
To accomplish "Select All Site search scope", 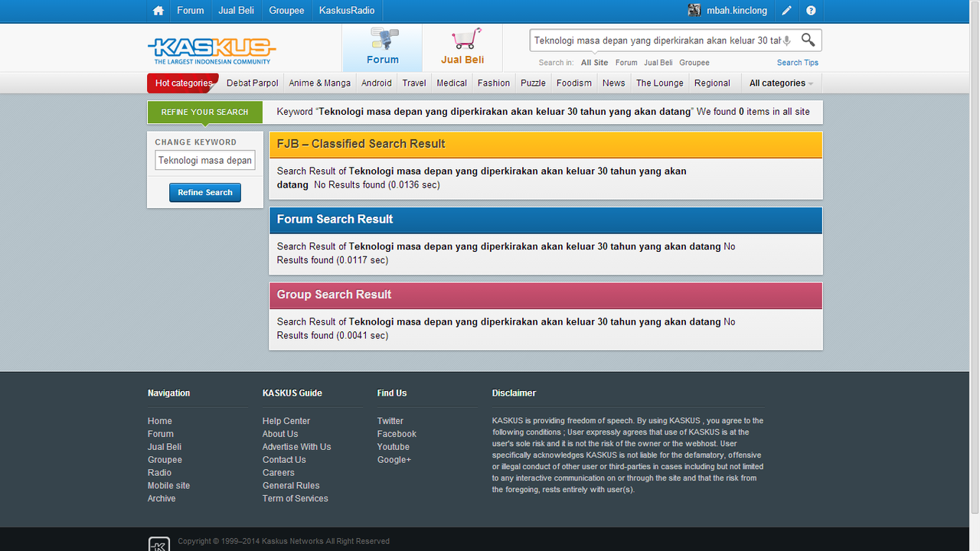I will (x=594, y=63).
